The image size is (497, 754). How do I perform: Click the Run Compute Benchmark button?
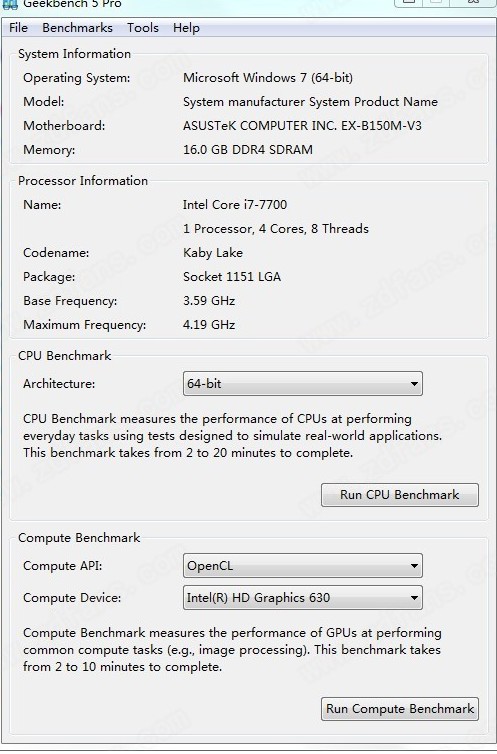click(x=400, y=709)
